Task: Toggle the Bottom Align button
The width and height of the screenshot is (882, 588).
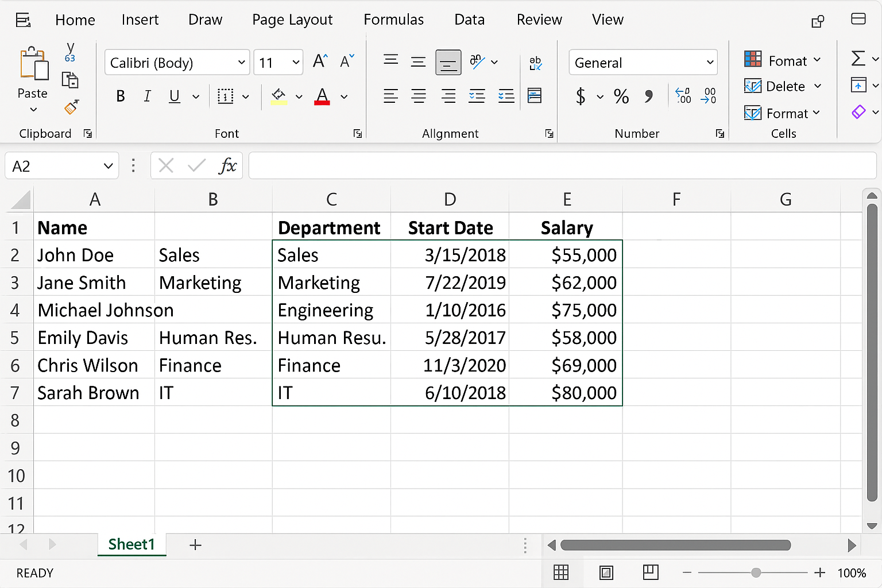Action: tap(448, 62)
